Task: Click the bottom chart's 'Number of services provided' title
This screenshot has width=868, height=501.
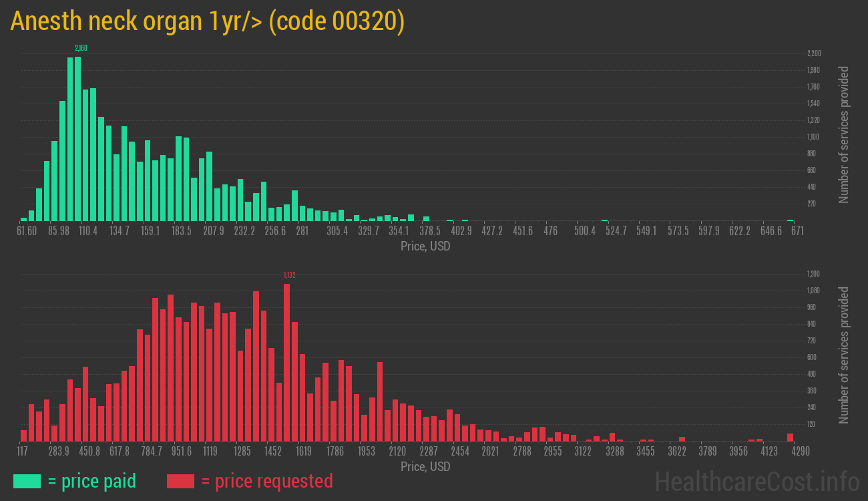Action: [x=844, y=355]
